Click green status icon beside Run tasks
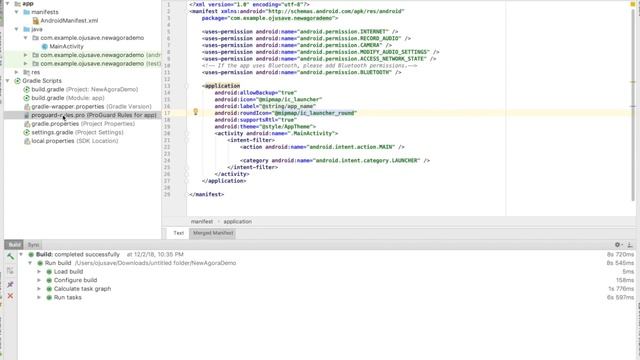The image size is (640, 360). tap(49, 297)
